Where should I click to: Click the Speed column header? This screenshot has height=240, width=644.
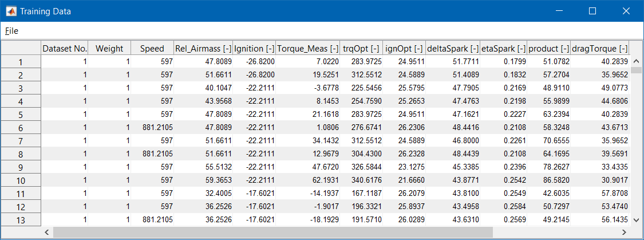[x=152, y=49]
